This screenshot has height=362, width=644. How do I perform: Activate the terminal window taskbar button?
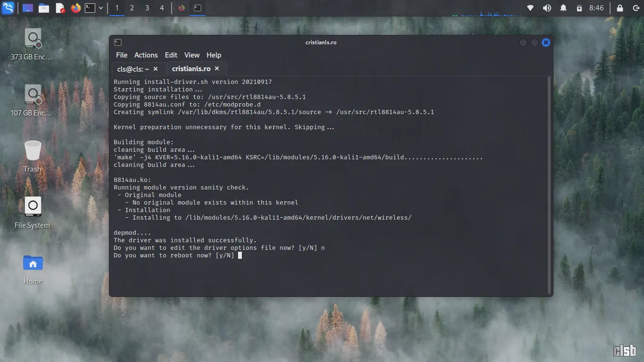pos(198,8)
